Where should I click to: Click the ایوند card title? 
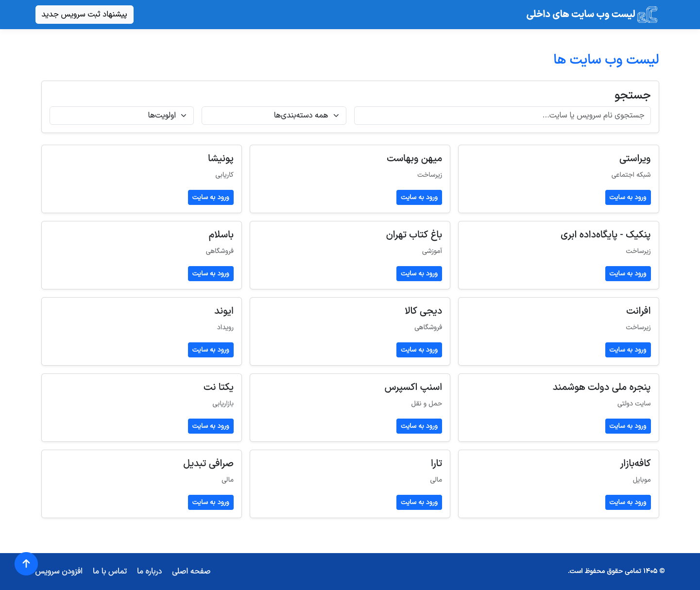click(x=224, y=311)
